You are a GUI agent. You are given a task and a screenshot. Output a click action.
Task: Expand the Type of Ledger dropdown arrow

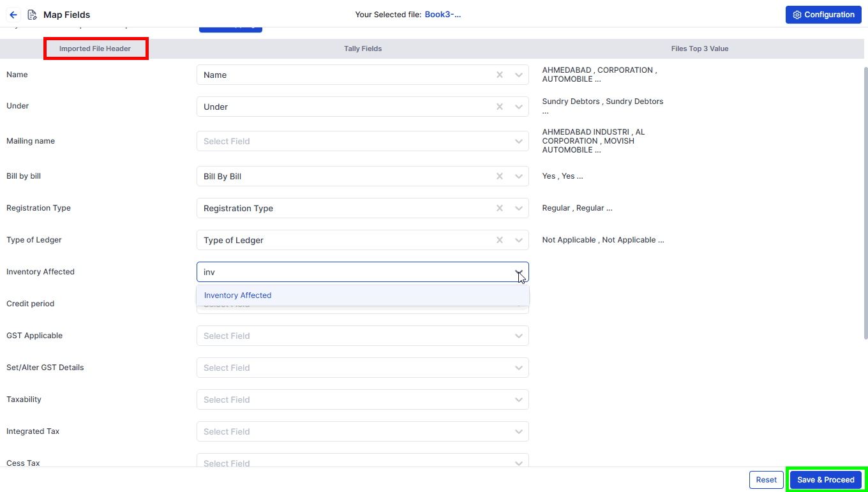pyautogui.click(x=519, y=240)
